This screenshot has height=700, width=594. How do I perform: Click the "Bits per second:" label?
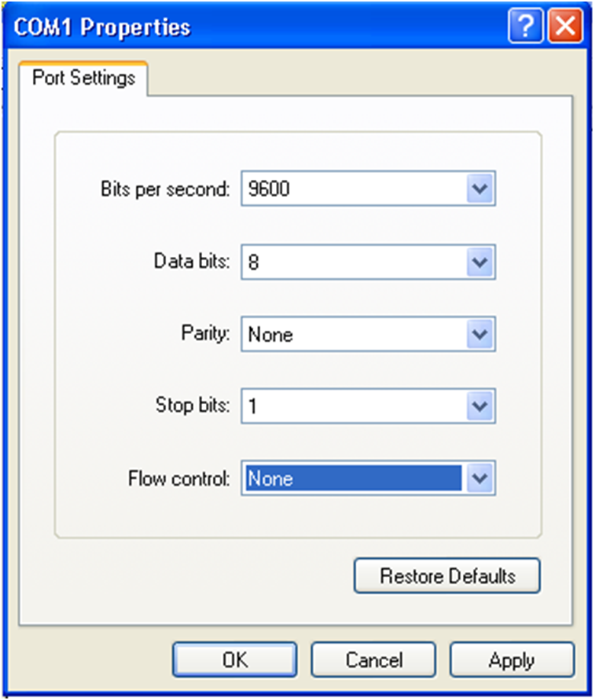click(165, 189)
